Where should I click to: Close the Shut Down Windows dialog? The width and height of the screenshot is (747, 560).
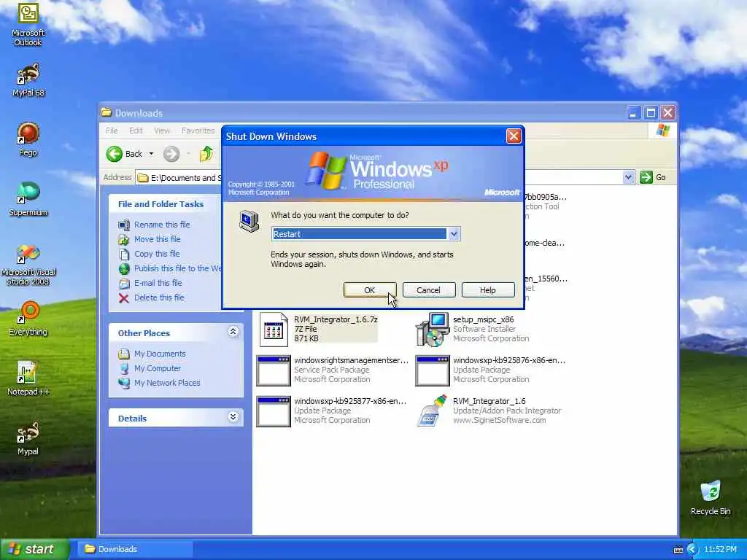514,136
